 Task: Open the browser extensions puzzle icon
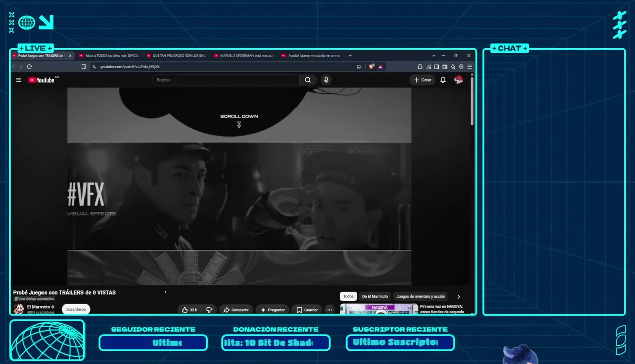tap(420, 66)
